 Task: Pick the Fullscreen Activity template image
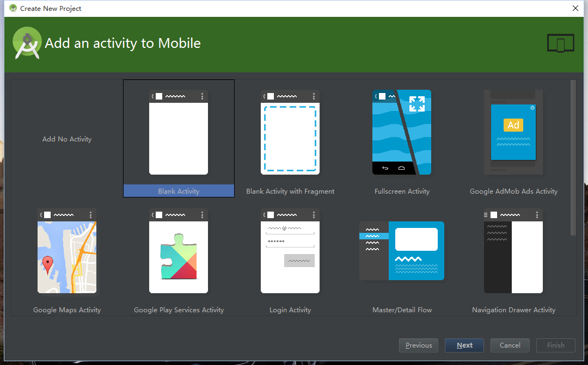pos(402,132)
